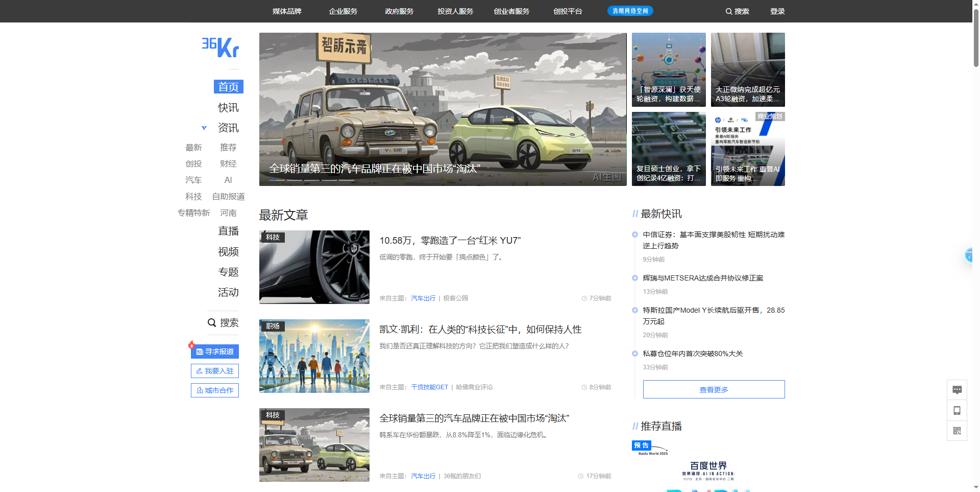Collapse the 资讯 submenu triangle

click(x=204, y=128)
